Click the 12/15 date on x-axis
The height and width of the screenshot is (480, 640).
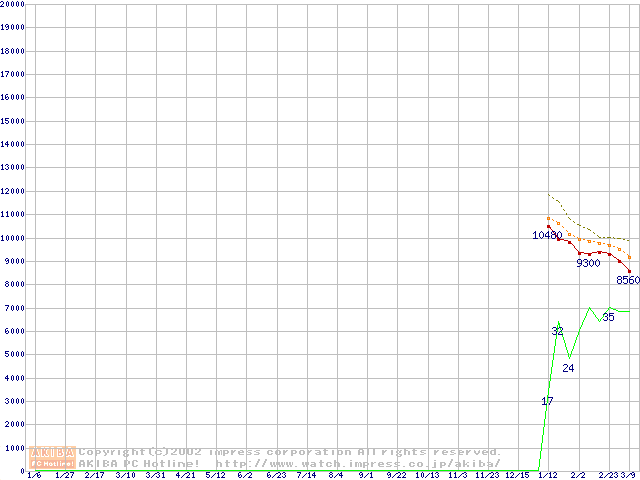pos(517,475)
